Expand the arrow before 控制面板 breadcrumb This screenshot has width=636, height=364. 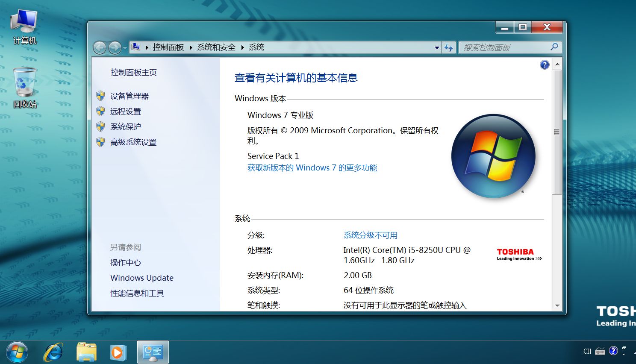coord(147,47)
